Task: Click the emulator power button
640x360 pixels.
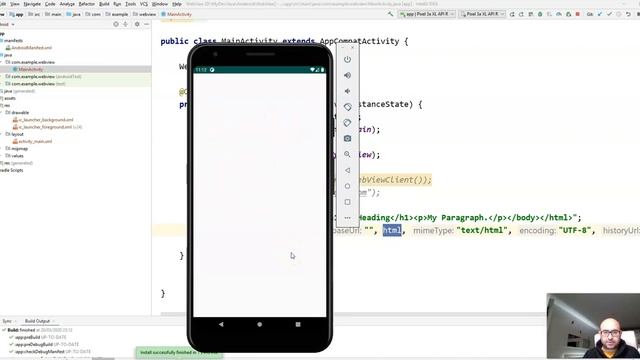Action: pos(347,60)
